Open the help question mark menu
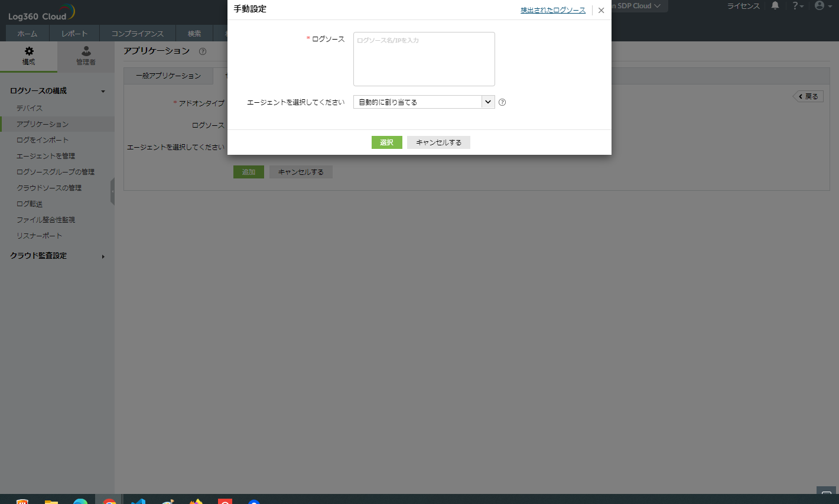 coord(798,5)
